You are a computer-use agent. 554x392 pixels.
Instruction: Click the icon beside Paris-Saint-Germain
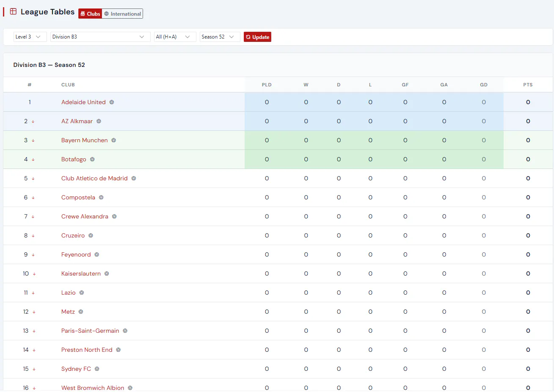click(125, 331)
